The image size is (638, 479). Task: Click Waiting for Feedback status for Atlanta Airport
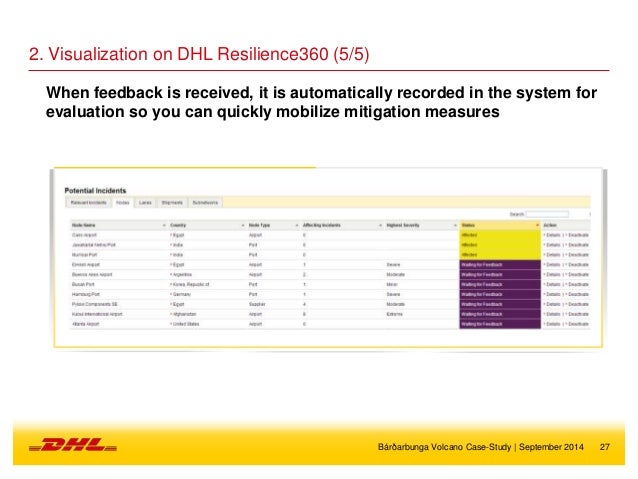500,324
